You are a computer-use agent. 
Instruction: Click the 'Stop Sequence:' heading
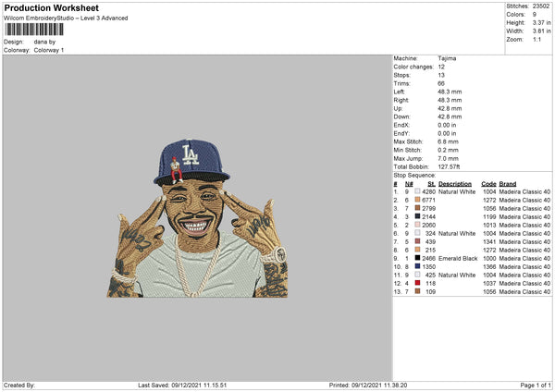click(414, 176)
